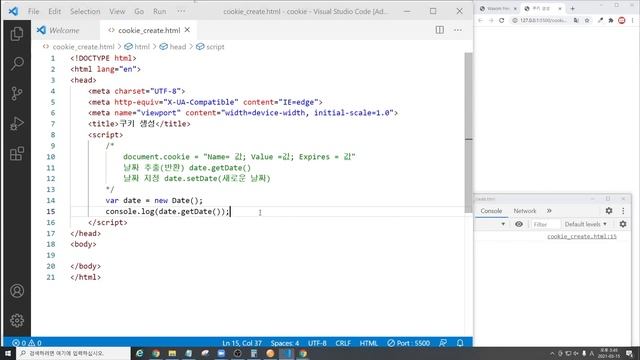Click the Chrome address bar URL
This screenshot has width=640, height=360.
click(543, 20)
